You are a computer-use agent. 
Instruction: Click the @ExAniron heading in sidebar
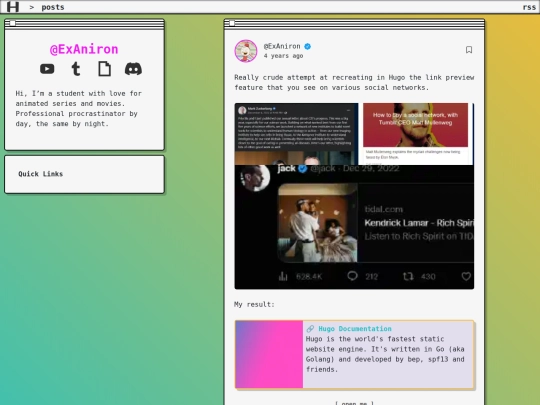84,49
